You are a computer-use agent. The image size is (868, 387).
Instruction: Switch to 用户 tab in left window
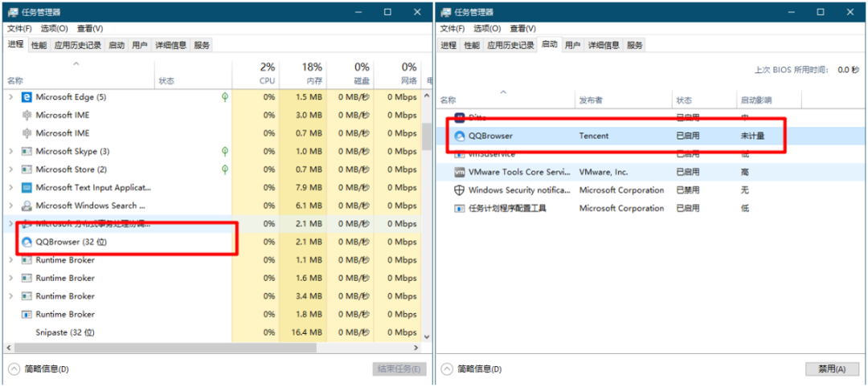[x=140, y=45]
